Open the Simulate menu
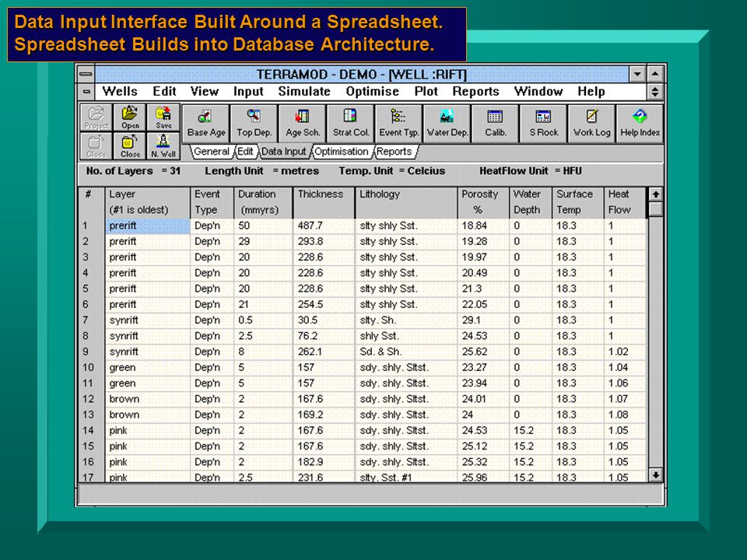 coord(304,92)
